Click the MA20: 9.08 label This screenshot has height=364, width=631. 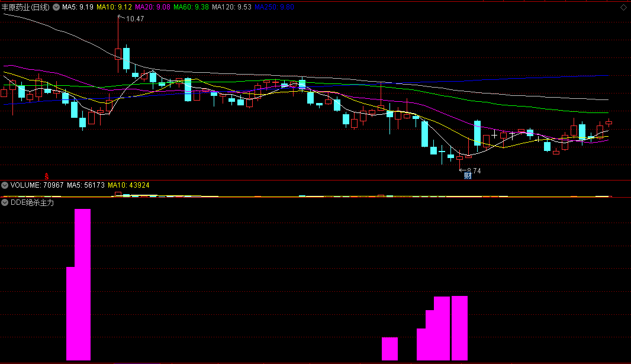click(x=153, y=7)
